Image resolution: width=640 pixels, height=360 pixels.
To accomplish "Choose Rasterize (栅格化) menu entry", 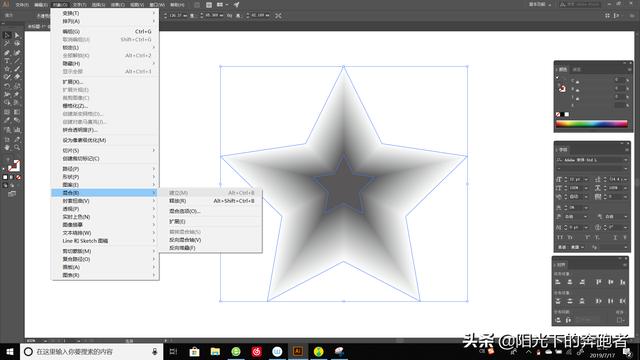I will (x=105, y=106).
